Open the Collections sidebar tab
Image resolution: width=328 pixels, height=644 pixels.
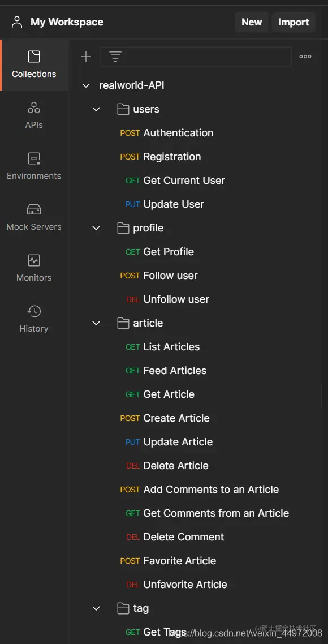tap(34, 65)
